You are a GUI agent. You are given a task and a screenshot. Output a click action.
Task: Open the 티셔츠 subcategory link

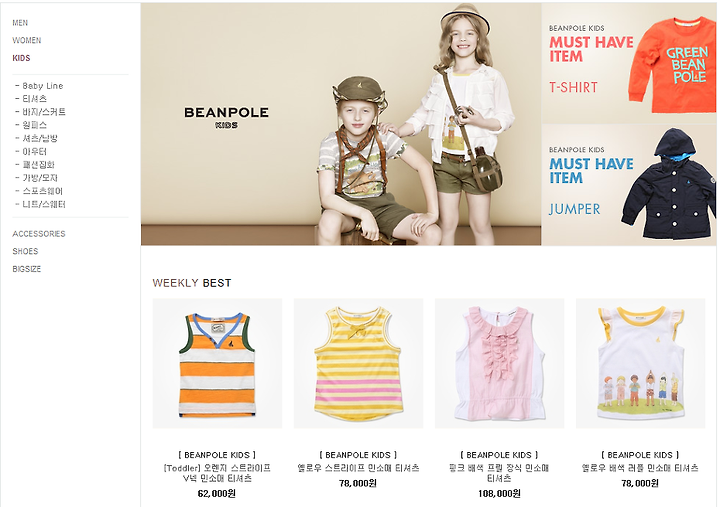point(34,99)
